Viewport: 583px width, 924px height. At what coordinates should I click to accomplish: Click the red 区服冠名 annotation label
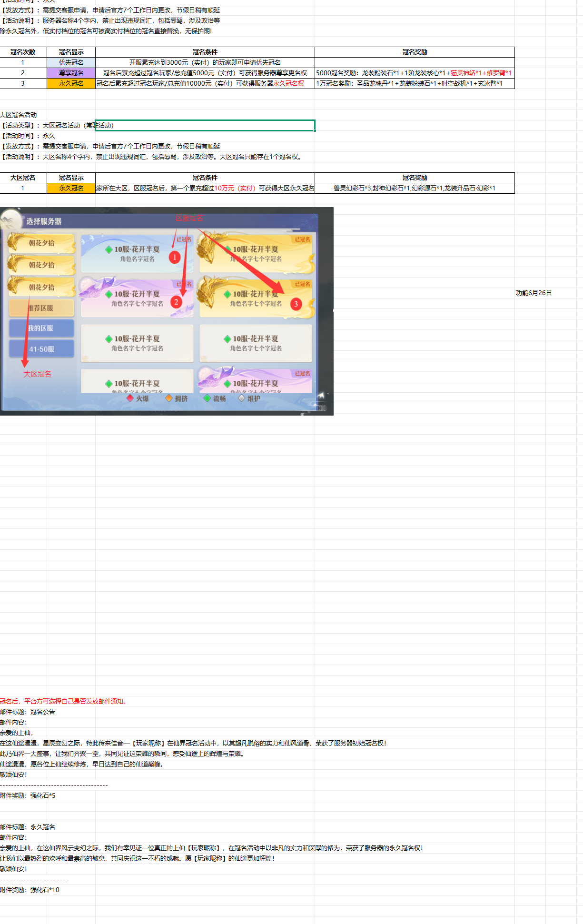(x=189, y=218)
